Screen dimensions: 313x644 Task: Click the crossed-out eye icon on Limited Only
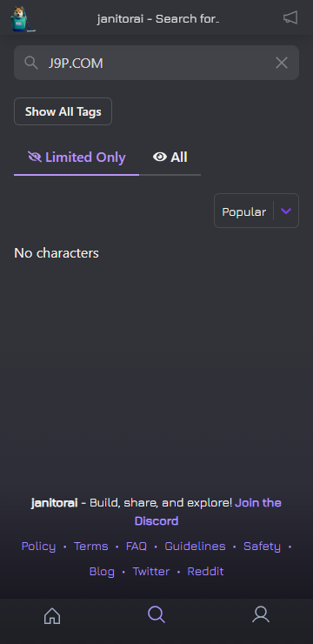point(35,157)
